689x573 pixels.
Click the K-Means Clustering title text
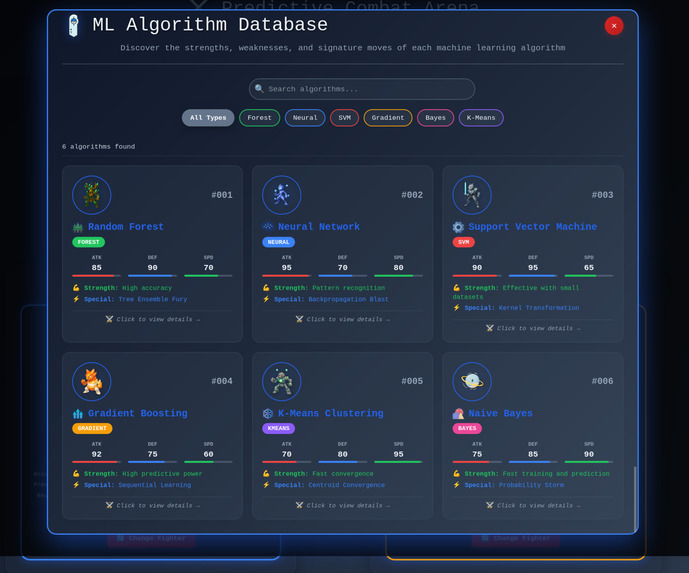(331, 413)
